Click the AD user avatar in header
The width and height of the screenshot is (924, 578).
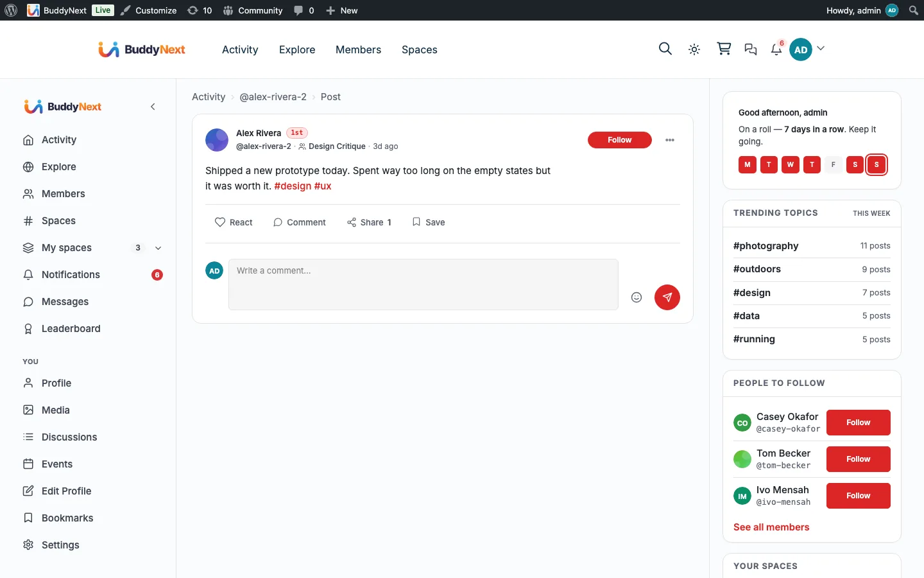(x=801, y=49)
